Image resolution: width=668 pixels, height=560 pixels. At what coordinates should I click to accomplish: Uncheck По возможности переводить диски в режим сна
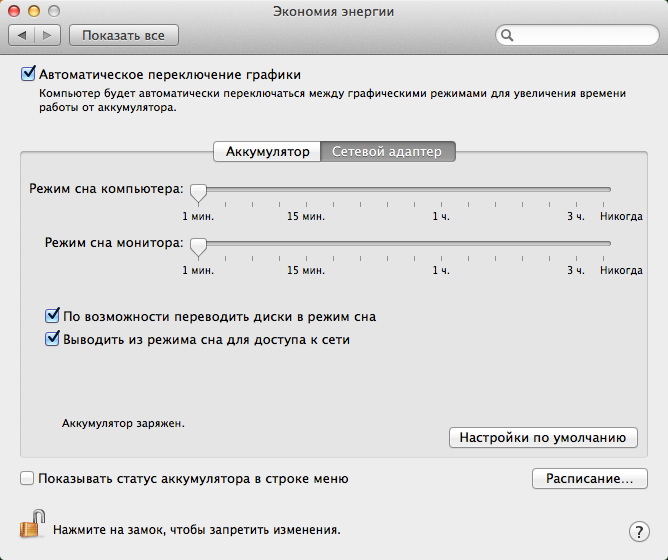53,316
